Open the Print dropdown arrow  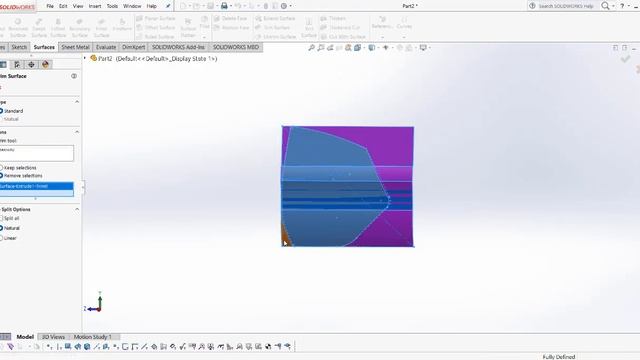231,6
